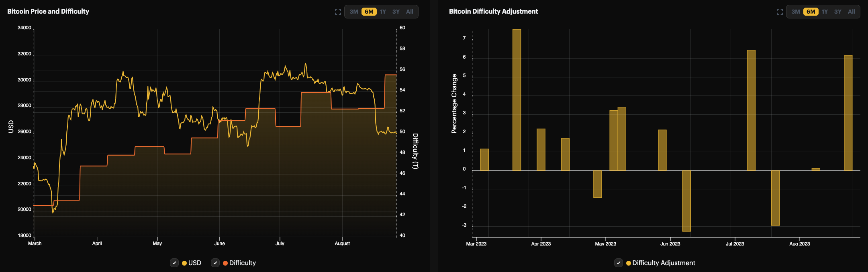This screenshot has height=272, width=868.
Task: Click the lowest negative bar in June 2023
Action: (686, 201)
